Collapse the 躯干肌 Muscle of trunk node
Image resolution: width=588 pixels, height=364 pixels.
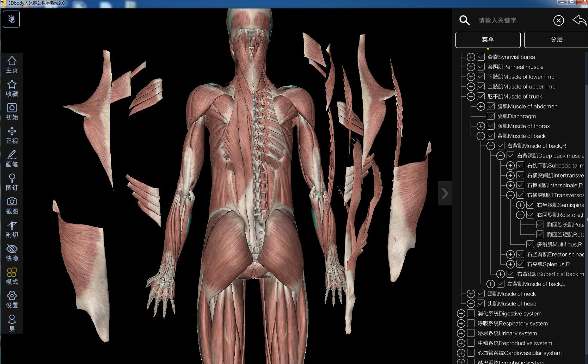click(471, 97)
